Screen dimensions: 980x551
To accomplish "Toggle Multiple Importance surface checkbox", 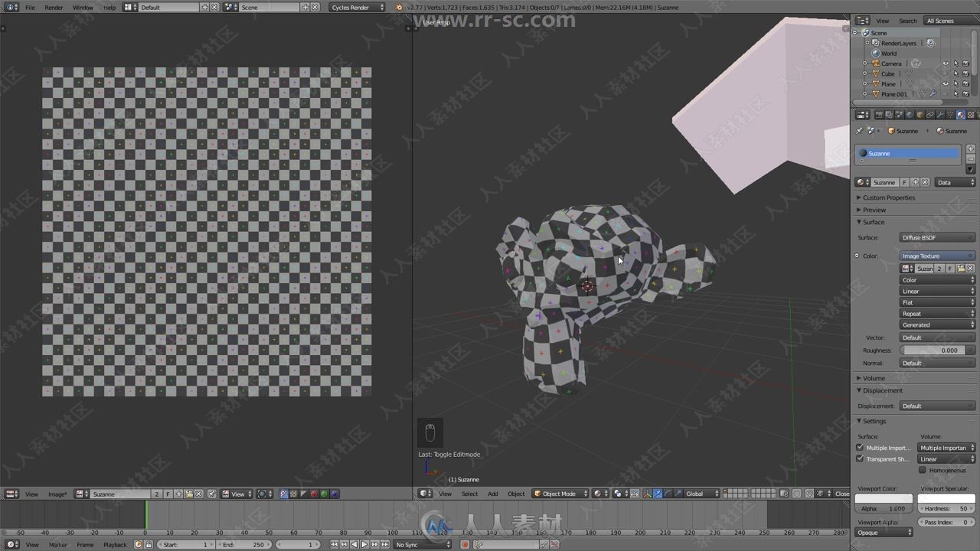I will coord(860,448).
